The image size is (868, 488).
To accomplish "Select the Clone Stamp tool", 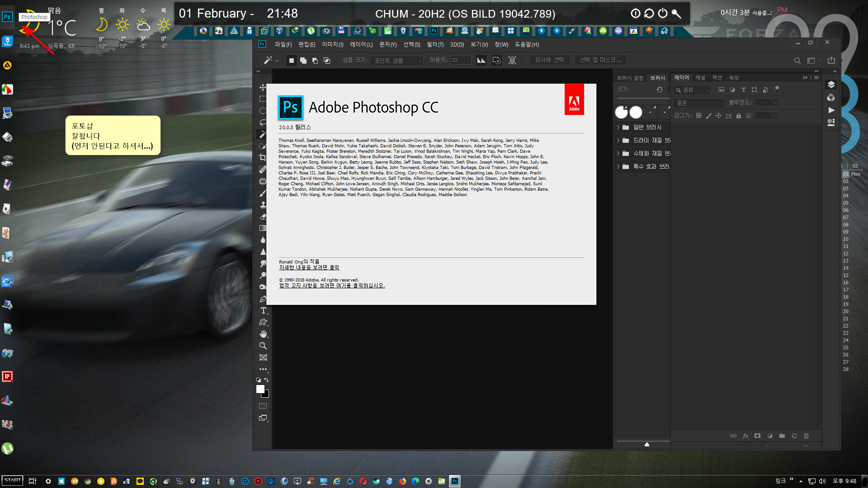I will (x=263, y=205).
